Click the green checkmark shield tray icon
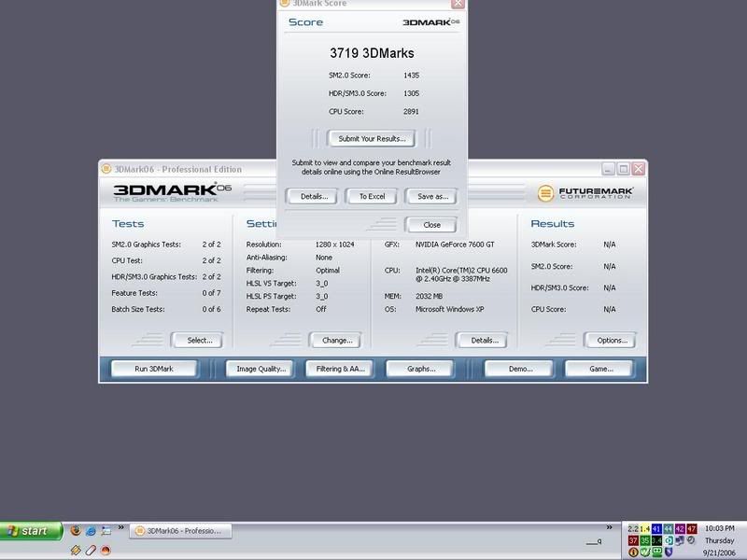This screenshot has height=560, width=747. 644,553
